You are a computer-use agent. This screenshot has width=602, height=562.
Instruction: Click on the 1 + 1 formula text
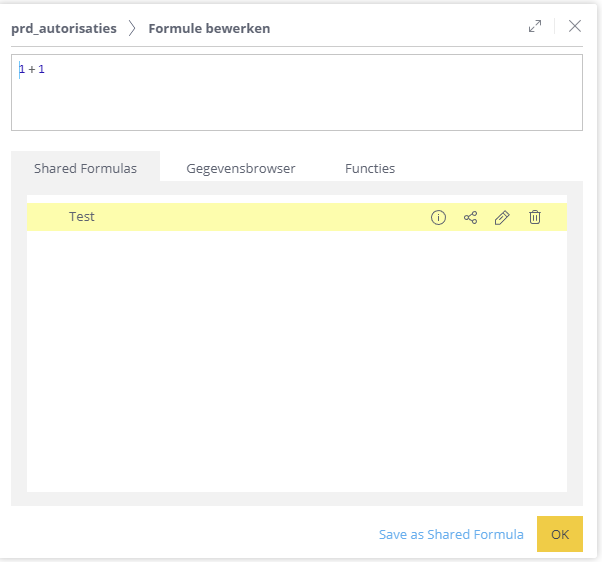(x=32, y=69)
